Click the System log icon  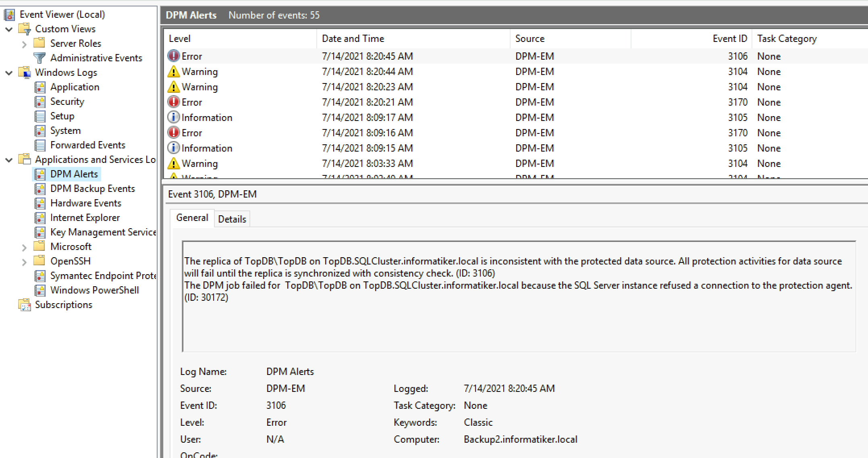(x=40, y=131)
